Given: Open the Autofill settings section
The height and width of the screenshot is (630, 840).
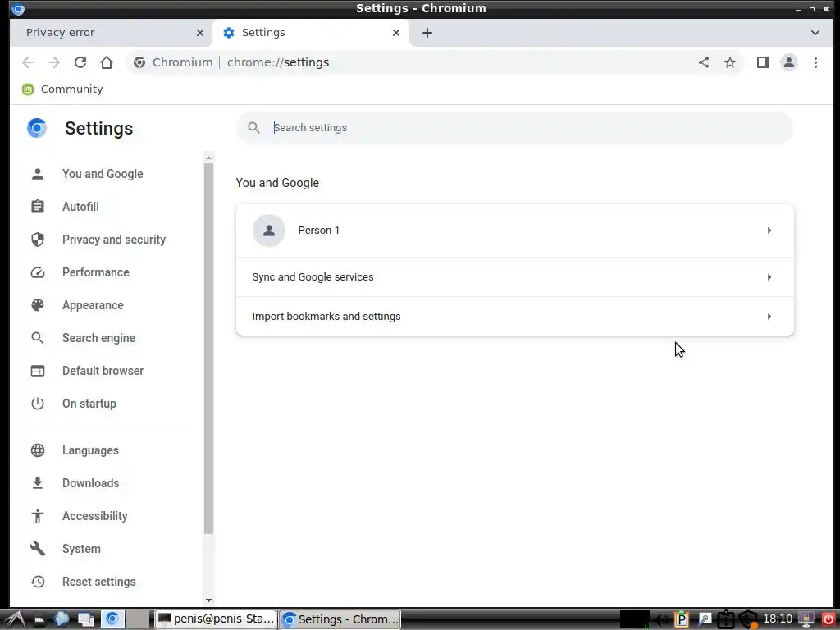Looking at the screenshot, I should coord(80,206).
